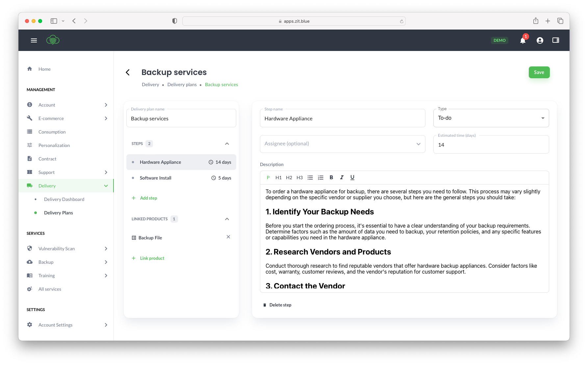
Task: Open the Type dropdown showing To-do
Action: [x=491, y=118]
